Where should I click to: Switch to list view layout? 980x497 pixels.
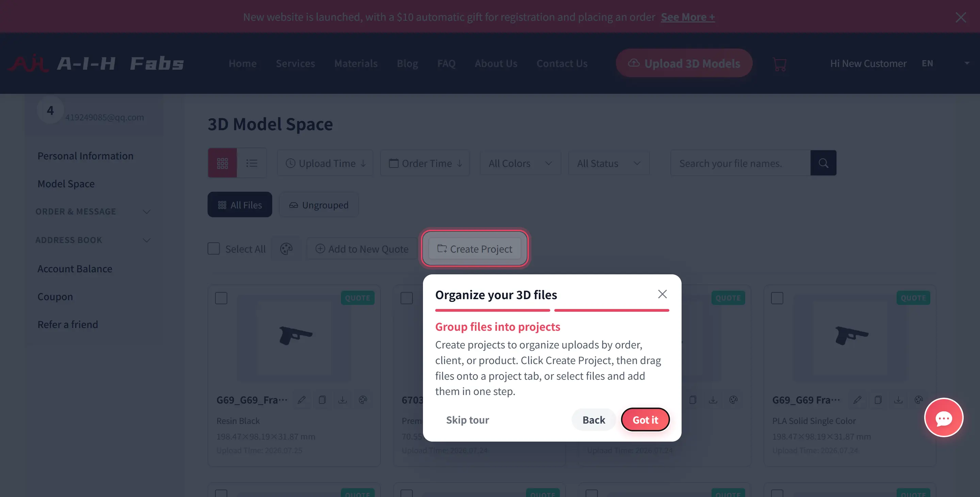tap(251, 163)
